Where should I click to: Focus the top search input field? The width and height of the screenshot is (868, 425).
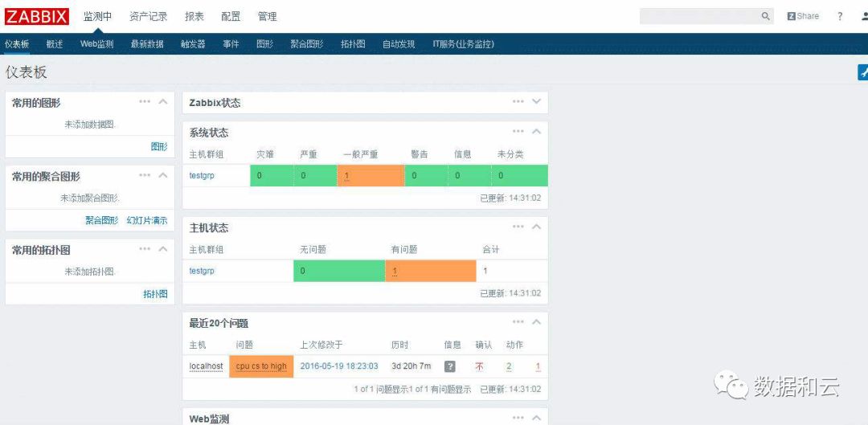[x=700, y=16]
